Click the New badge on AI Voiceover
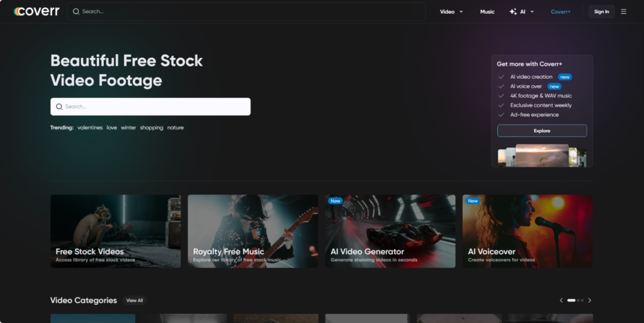This screenshot has width=644, height=323. pyautogui.click(x=473, y=201)
